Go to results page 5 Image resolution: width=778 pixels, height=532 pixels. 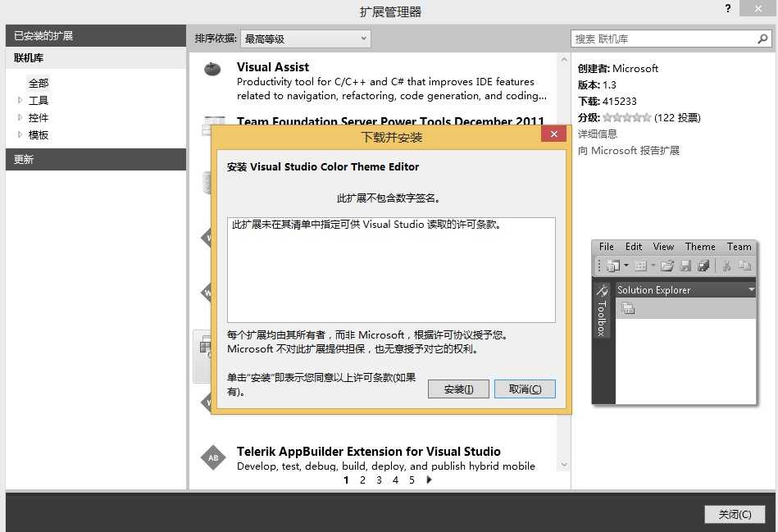(412, 480)
